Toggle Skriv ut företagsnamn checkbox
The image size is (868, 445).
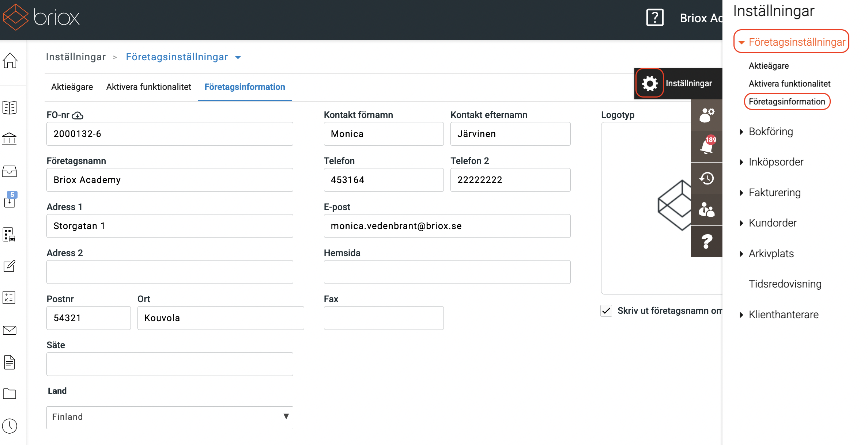pos(606,311)
